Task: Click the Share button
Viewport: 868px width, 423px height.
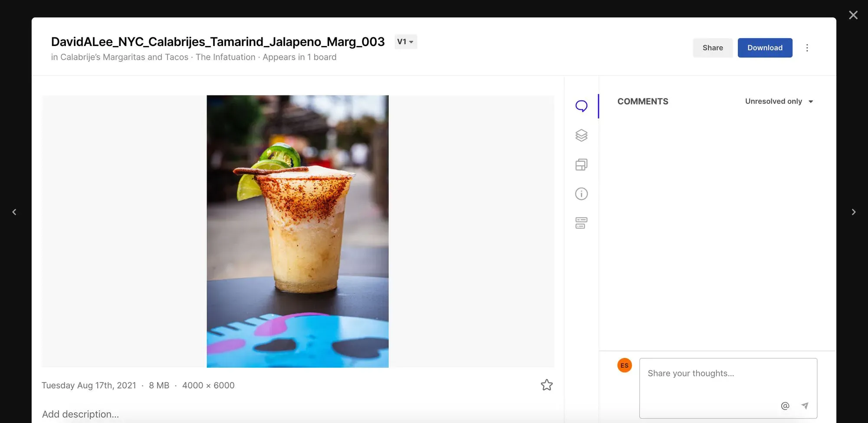Action: click(x=713, y=48)
